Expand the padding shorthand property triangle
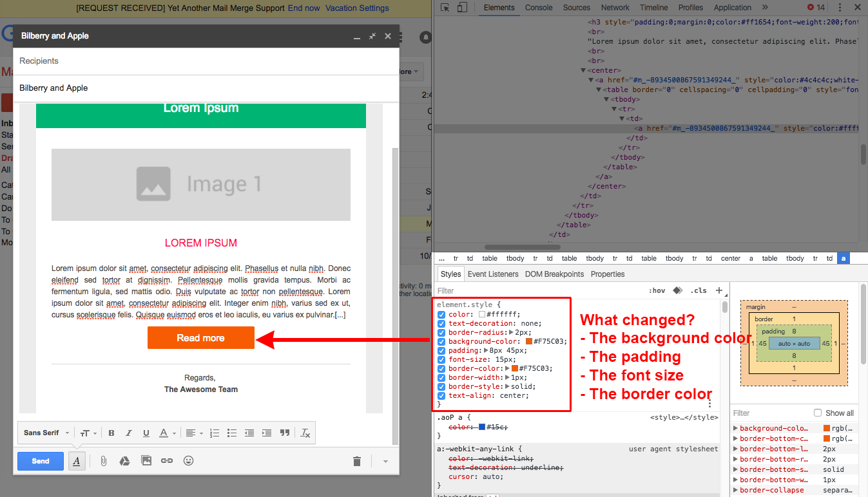Image resolution: width=868 pixels, height=497 pixels. pos(487,351)
